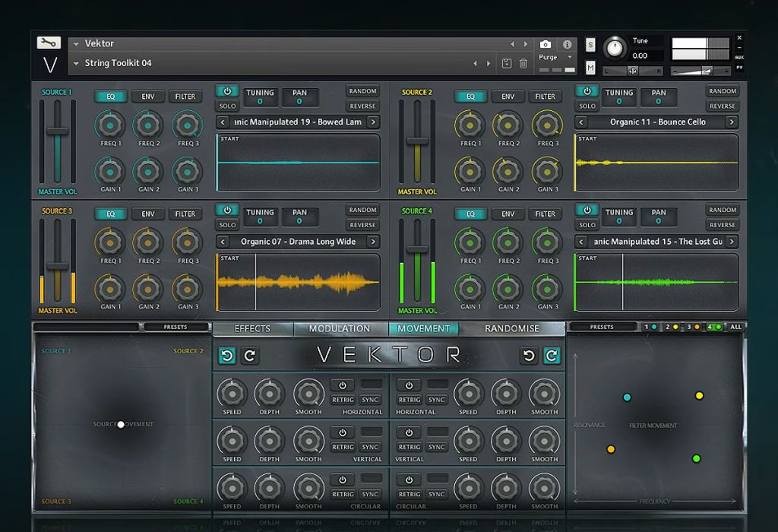Open the RANDOMISE tab
This screenshot has width=778, height=532.
pos(512,328)
